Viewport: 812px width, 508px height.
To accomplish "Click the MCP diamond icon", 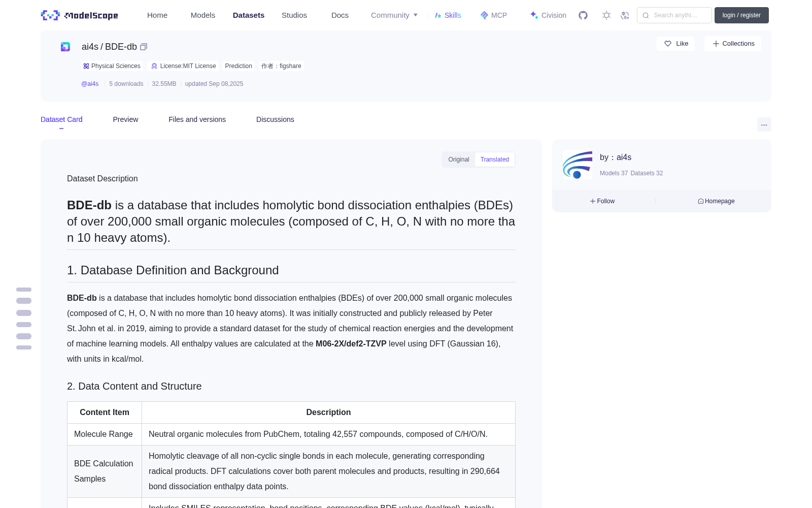I will click(484, 15).
